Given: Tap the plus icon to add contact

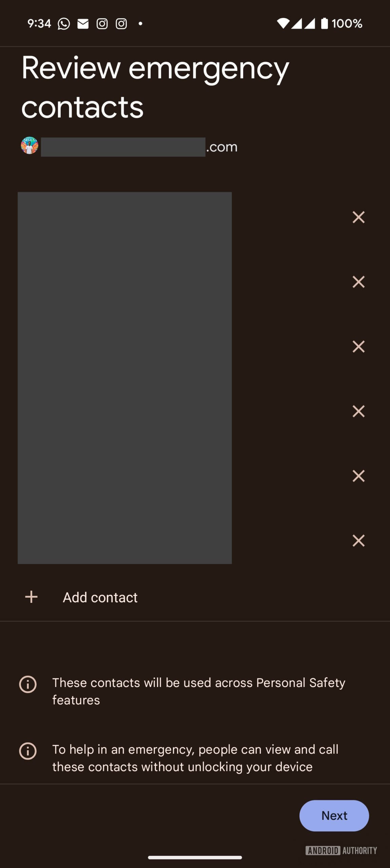Looking at the screenshot, I should 31,597.
